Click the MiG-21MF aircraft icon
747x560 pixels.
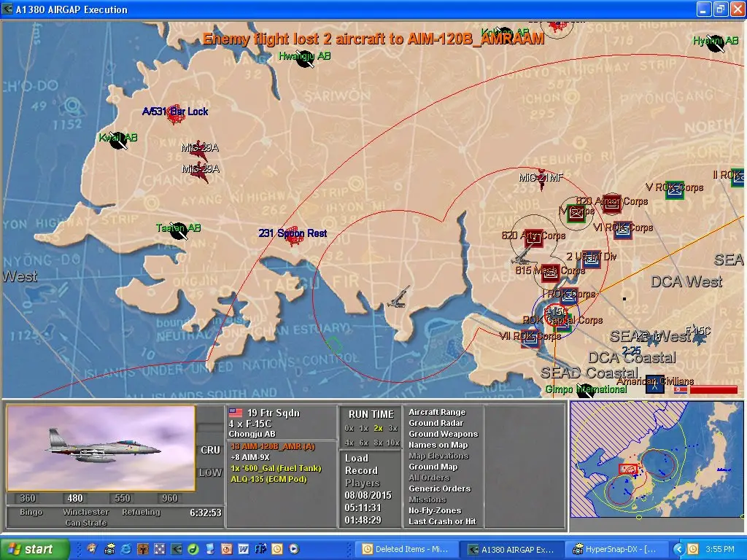[542, 182]
